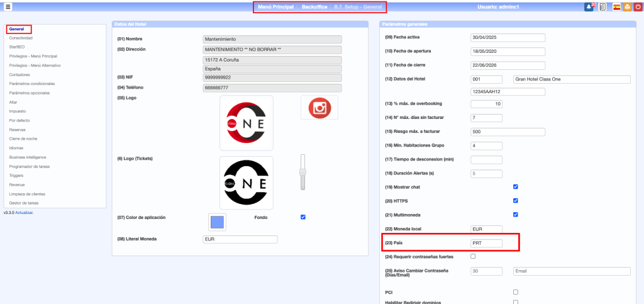Image resolution: width=644 pixels, height=304 pixels.
Task: Uncheck the HTTPS checkbox
Action: [x=516, y=201]
